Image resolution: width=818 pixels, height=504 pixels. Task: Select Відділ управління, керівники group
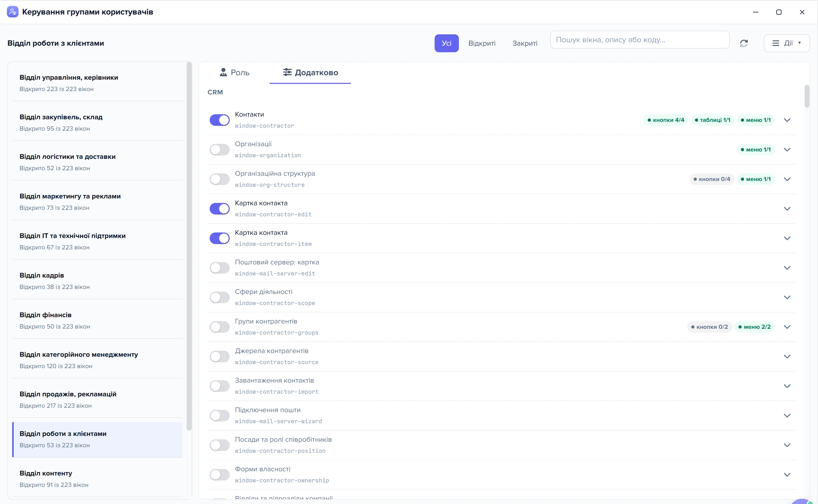point(97,83)
